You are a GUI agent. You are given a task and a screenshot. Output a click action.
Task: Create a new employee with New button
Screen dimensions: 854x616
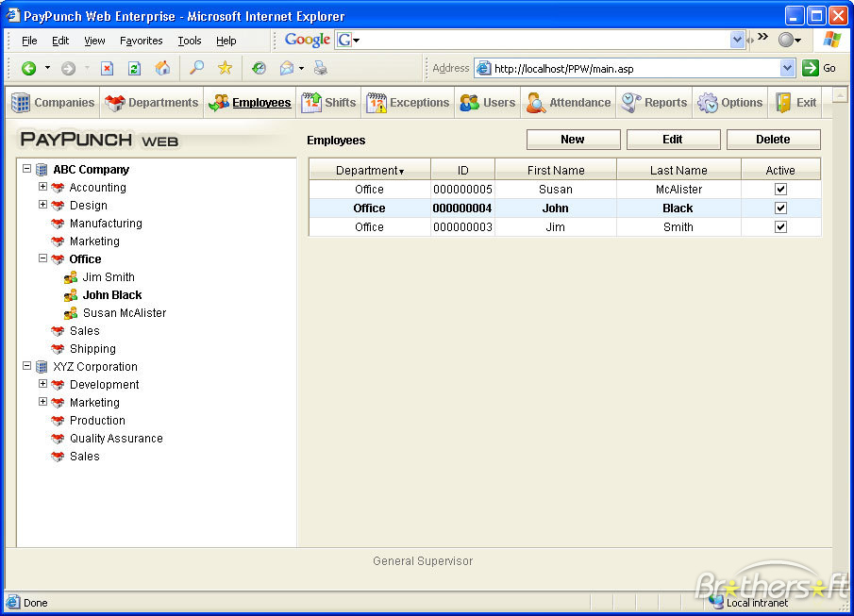(x=573, y=140)
